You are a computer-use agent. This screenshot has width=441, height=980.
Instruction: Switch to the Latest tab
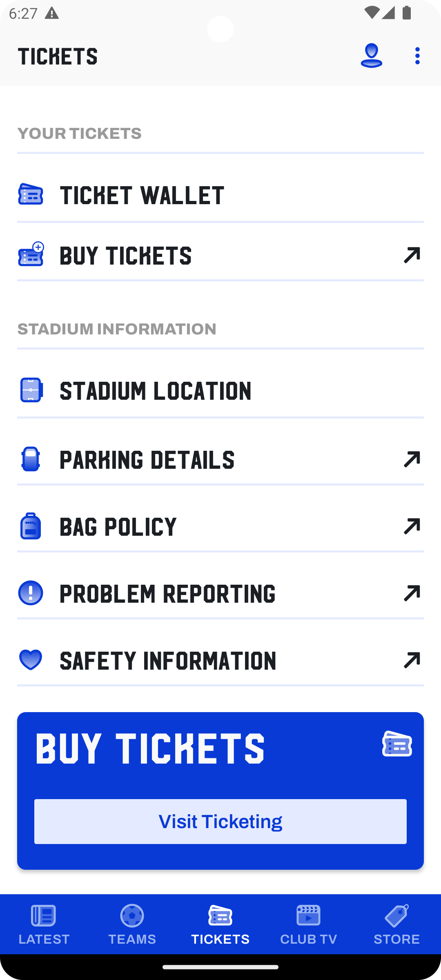pos(44,924)
